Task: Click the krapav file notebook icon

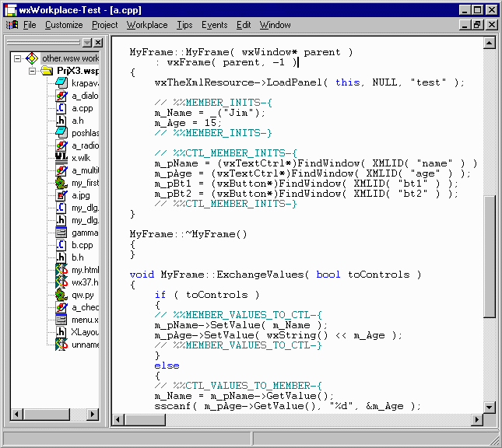Action: tap(61, 83)
